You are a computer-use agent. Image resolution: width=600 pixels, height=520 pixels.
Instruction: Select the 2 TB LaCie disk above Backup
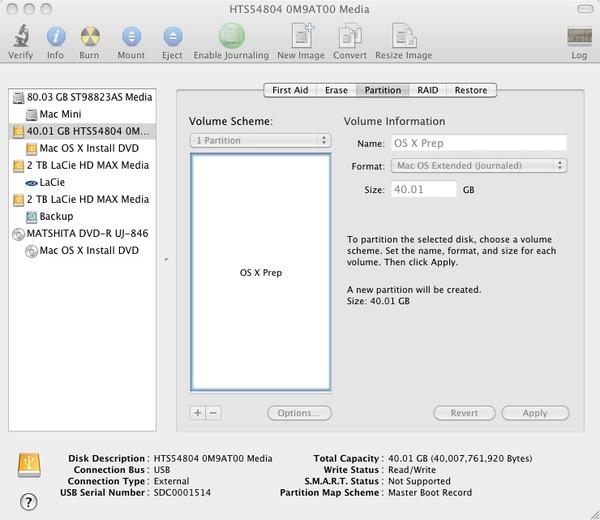pyautogui.click(x=82, y=199)
